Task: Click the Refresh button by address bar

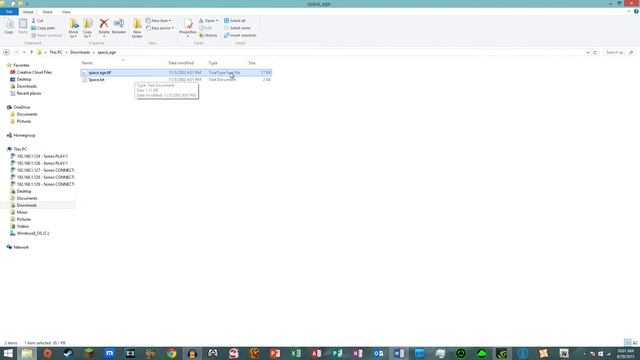Action: (x=595, y=52)
